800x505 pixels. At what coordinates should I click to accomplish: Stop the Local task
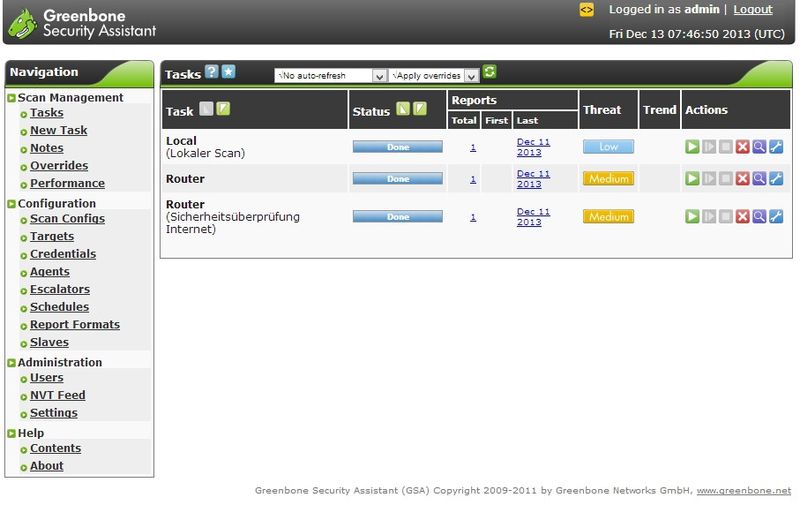(726, 147)
